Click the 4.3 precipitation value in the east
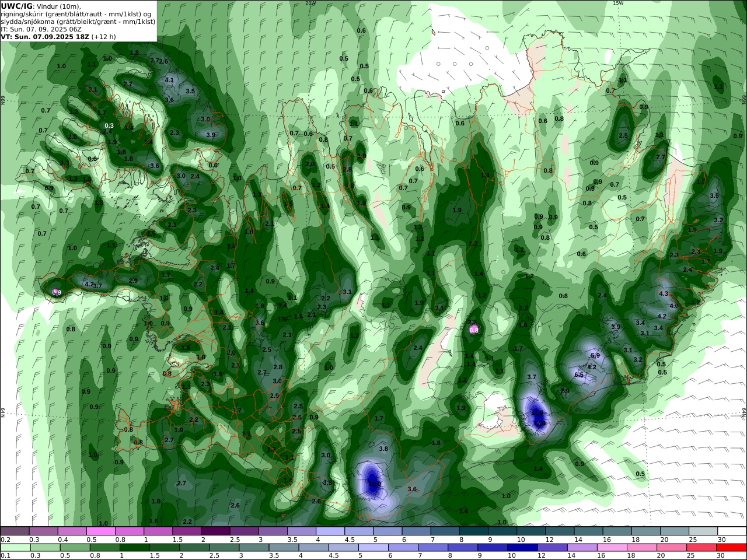747x560 pixels. (664, 293)
